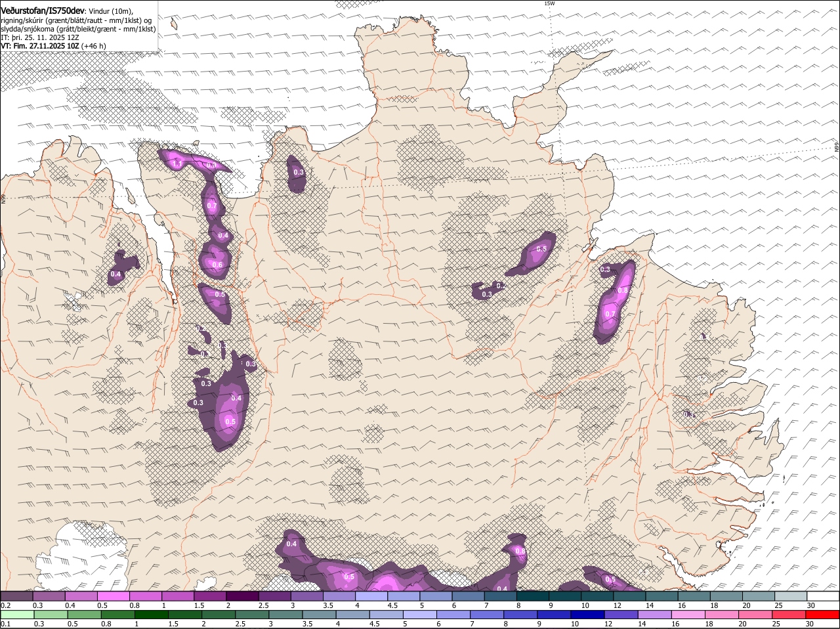
Task: Pick the snow scale swatch between 3 and 3.5
Action: [307, 596]
